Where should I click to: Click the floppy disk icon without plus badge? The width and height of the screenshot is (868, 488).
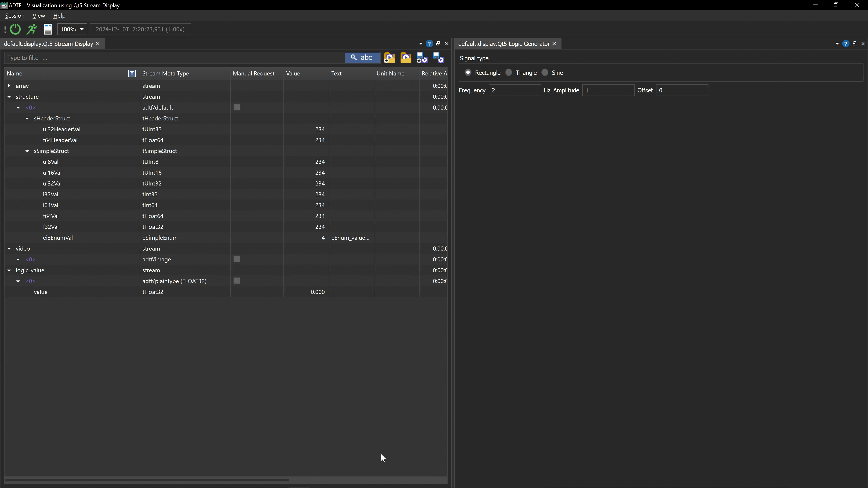(x=438, y=58)
